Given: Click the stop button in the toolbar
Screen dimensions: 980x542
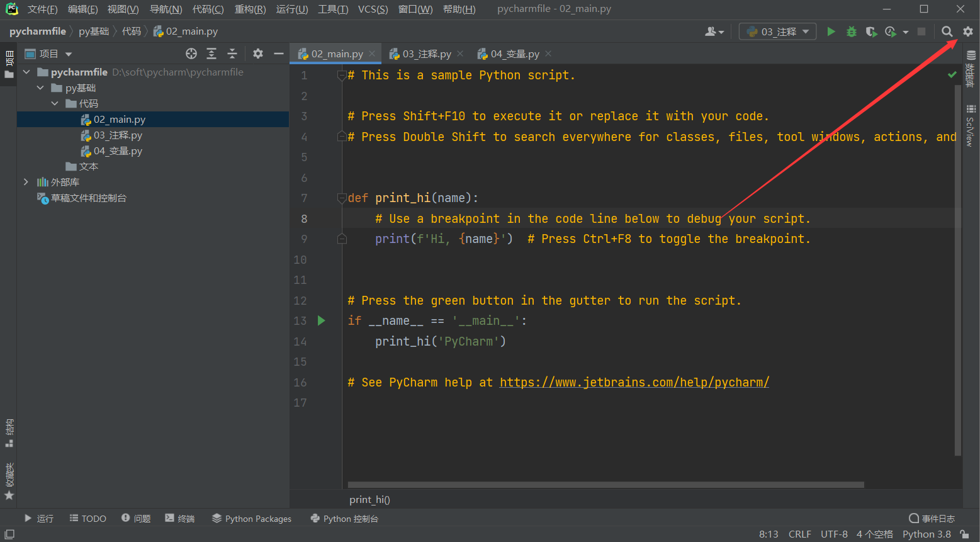Looking at the screenshot, I should (x=921, y=31).
